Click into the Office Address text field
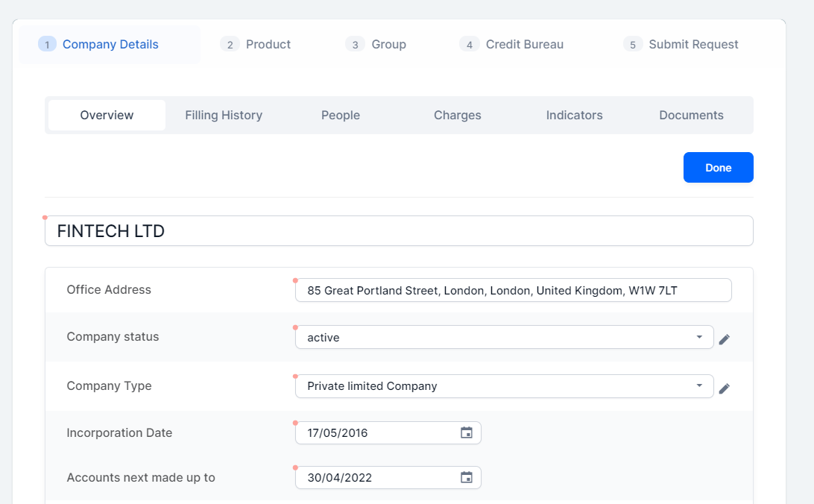814x504 pixels. click(x=513, y=290)
